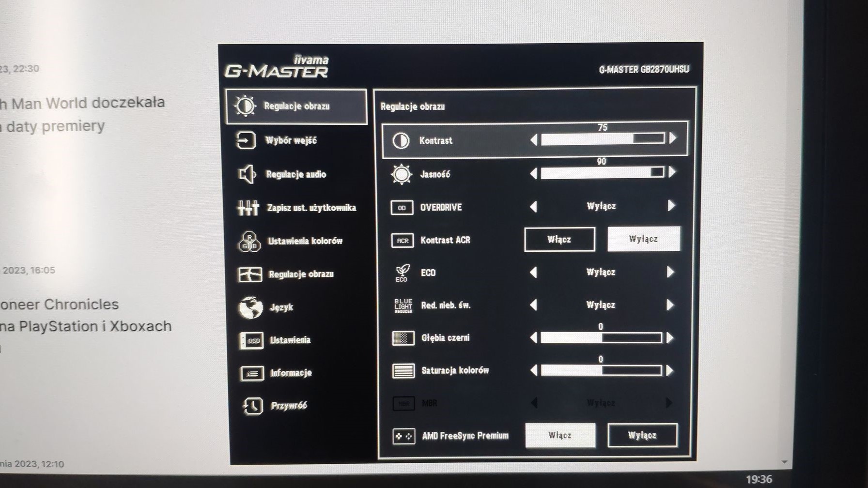Click the Blue Light Reducer icon
The width and height of the screenshot is (868, 488).
tap(403, 305)
